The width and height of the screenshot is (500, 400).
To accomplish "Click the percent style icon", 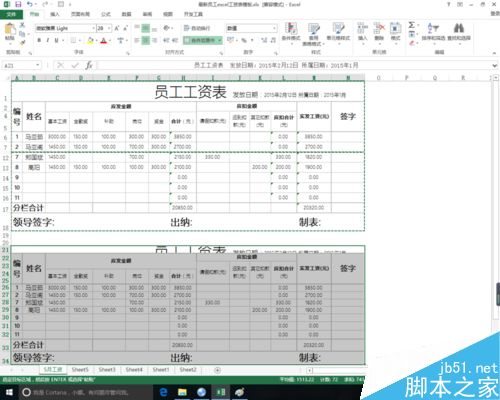I will click(x=244, y=40).
